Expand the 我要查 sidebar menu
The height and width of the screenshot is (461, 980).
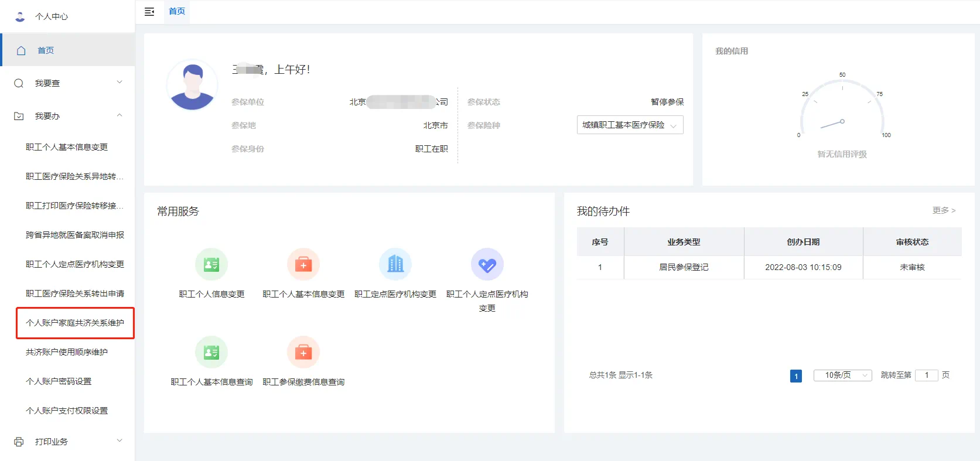pos(68,83)
